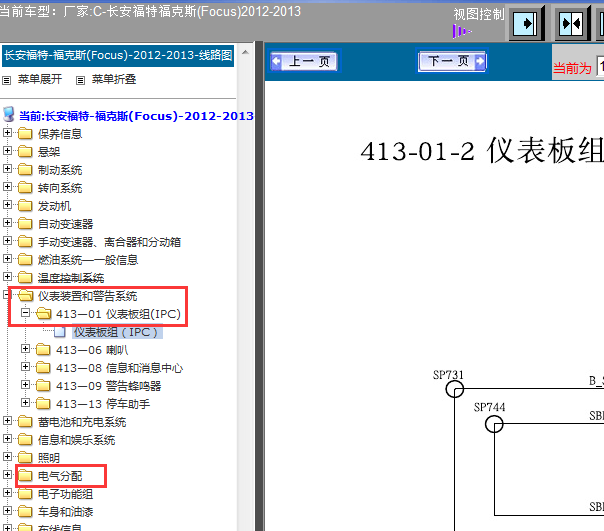Click the SP731 splice node in diagram
The width and height of the screenshot is (604, 531).
coord(455,389)
